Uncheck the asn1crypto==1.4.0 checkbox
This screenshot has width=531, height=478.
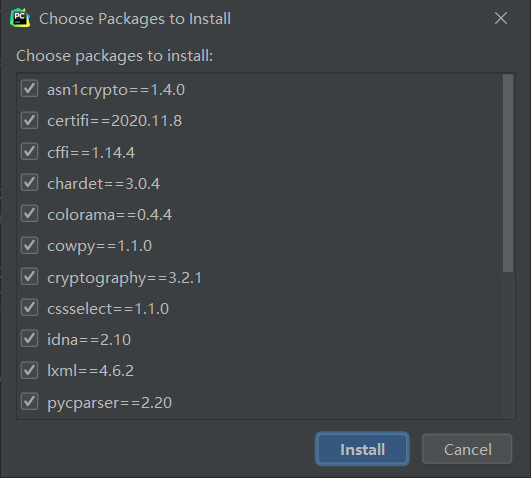(29, 89)
